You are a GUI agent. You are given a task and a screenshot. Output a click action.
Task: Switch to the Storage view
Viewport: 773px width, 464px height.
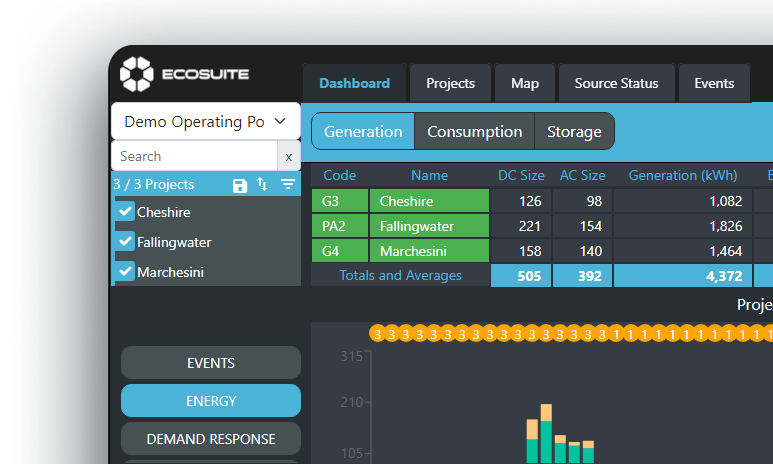tap(574, 132)
